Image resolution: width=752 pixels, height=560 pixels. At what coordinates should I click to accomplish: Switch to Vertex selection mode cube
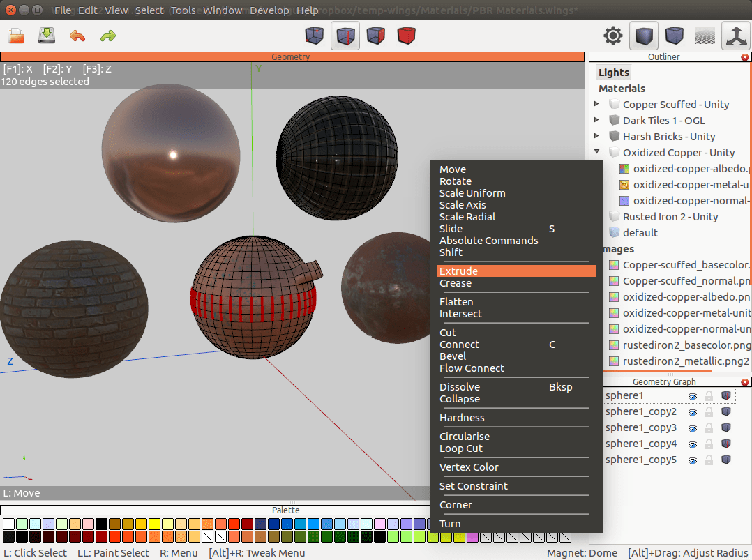pyautogui.click(x=314, y=36)
